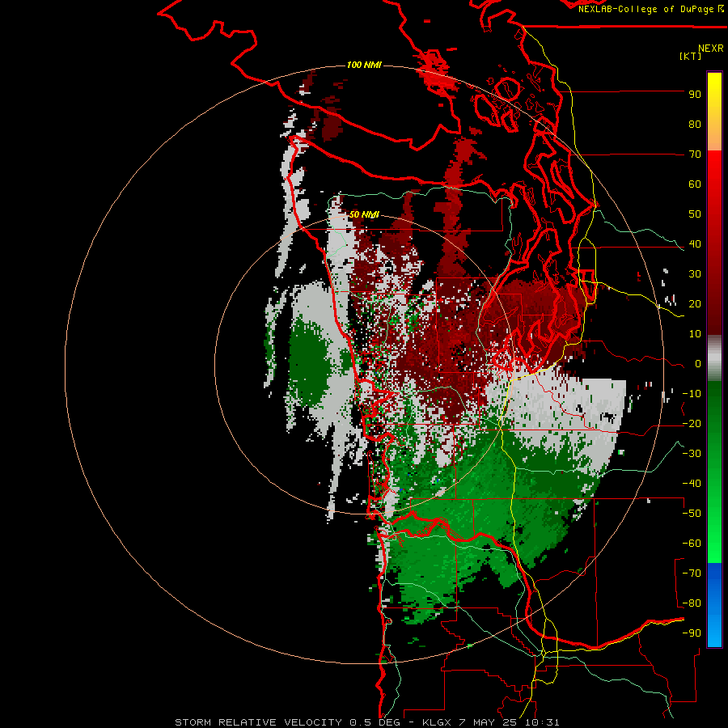Click the -50 value on velocity scale
The width and height of the screenshot is (728, 728).
coord(692,514)
